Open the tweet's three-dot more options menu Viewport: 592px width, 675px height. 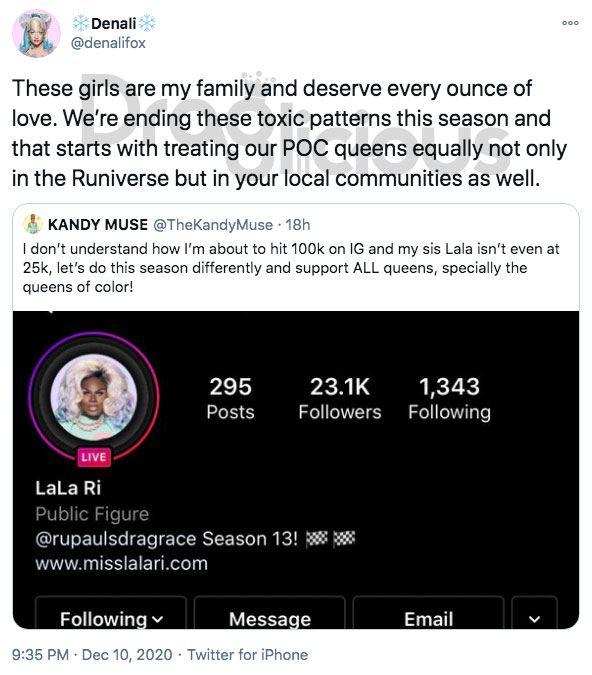(x=570, y=23)
